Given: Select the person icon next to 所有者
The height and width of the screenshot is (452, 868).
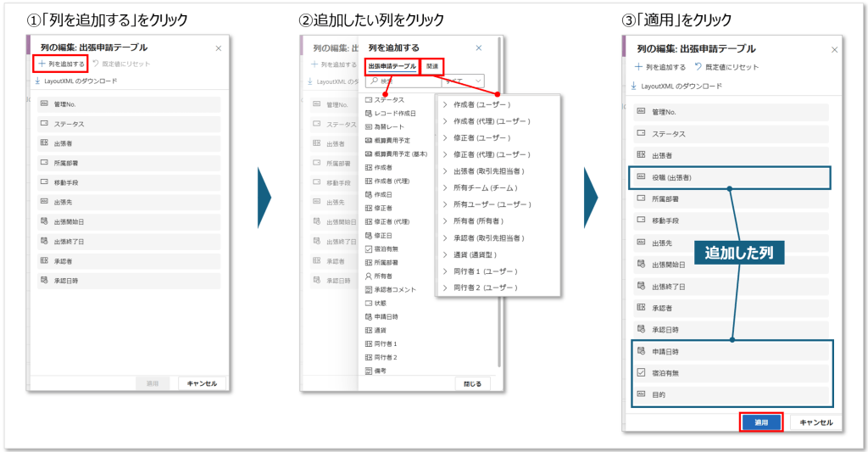Looking at the screenshot, I should pyautogui.click(x=368, y=276).
